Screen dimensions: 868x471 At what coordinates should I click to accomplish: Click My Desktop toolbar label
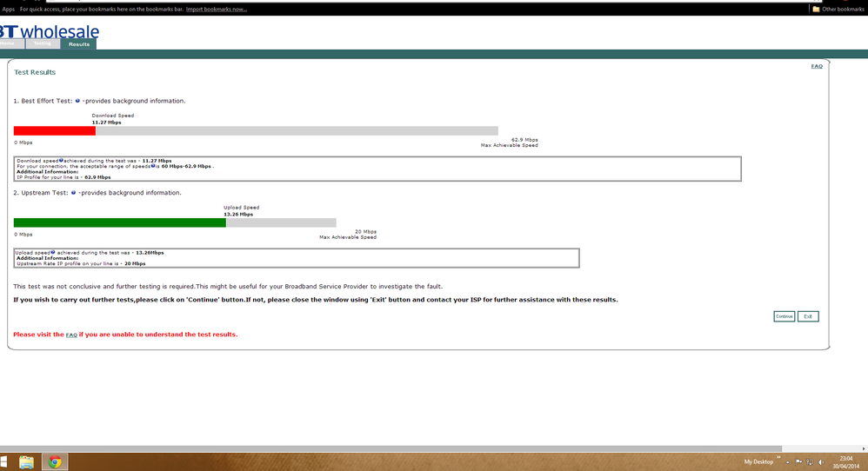point(758,462)
